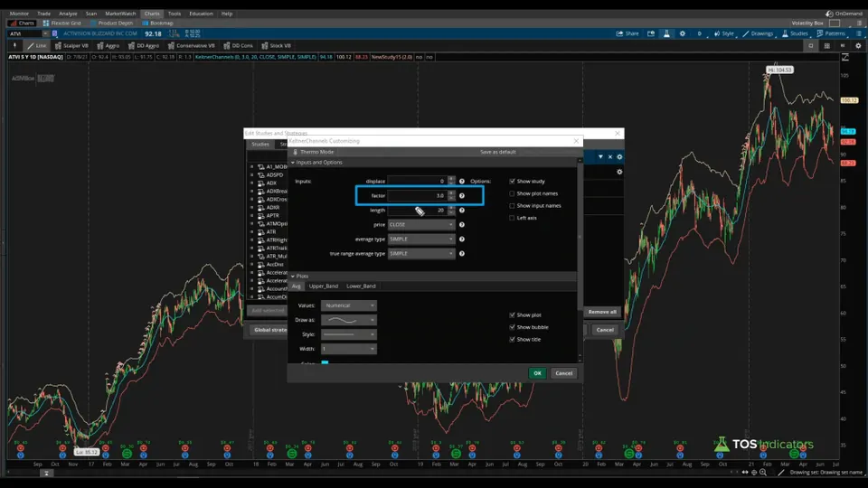This screenshot has width=868, height=488.
Task: Show help for the displace input
Action: pos(462,182)
